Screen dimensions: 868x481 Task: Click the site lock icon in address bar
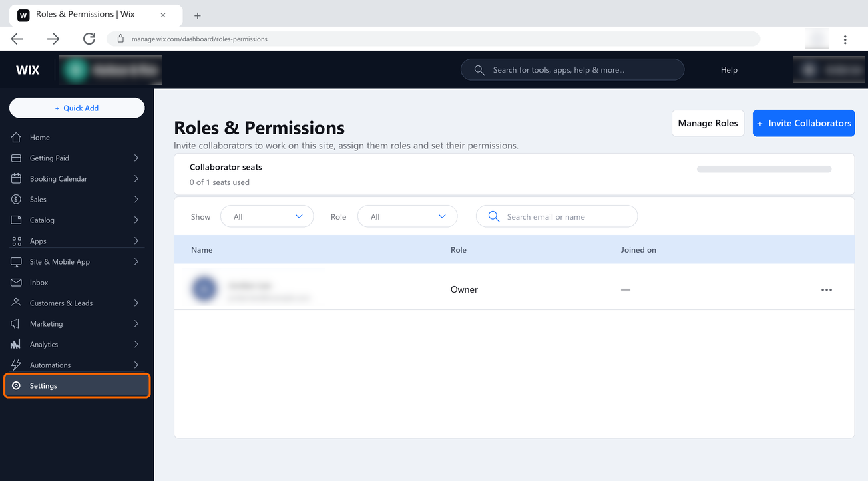tap(120, 39)
